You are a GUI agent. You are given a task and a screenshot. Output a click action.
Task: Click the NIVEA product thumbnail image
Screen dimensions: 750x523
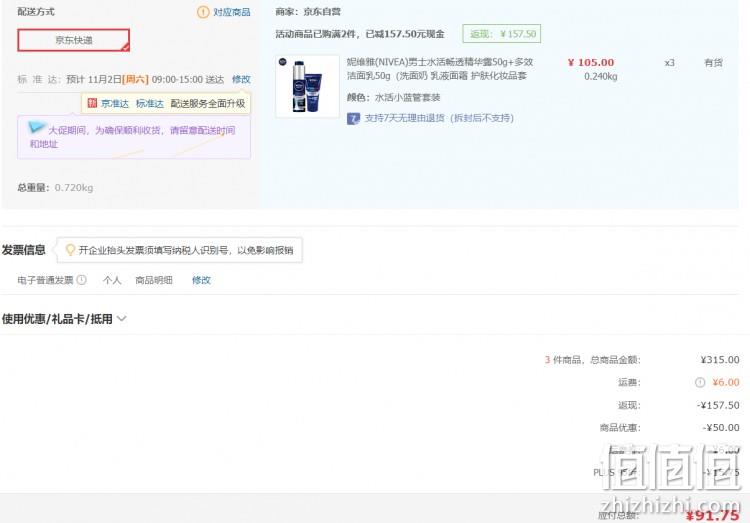pyautogui.click(x=308, y=87)
